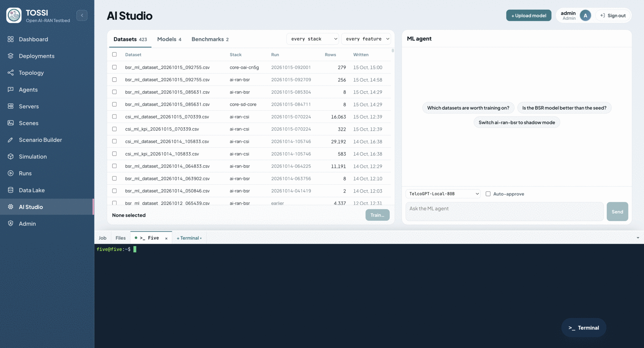The height and width of the screenshot is (348, 644).
Task: Click the floating Terminal button
Action: point(584,328)
